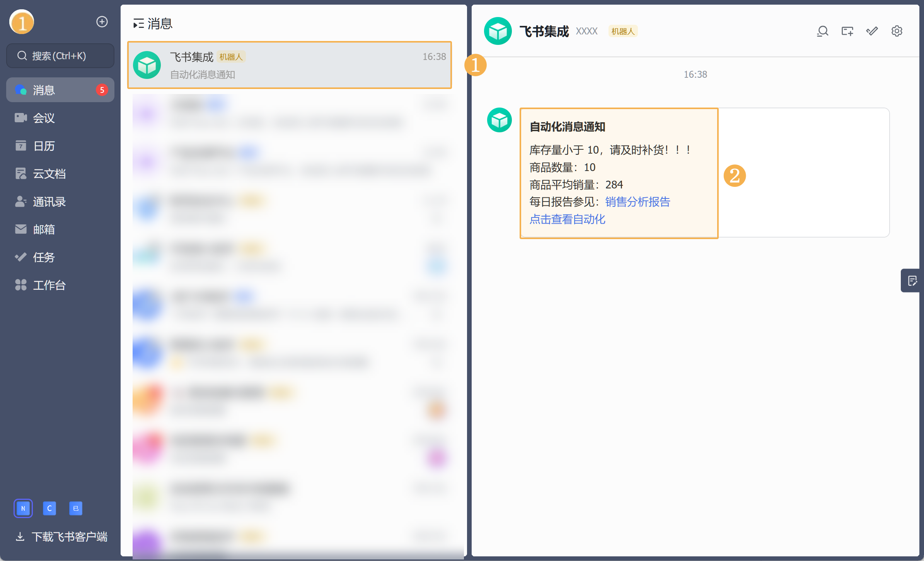Switch to the N workspace icon

(23, 508)
